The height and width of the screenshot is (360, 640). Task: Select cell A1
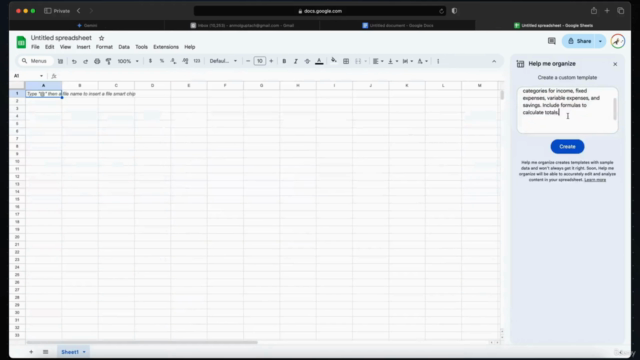43,93
